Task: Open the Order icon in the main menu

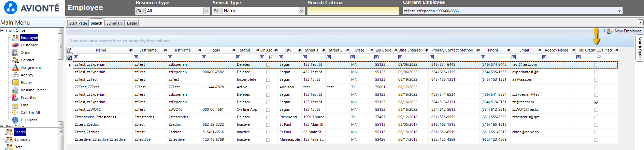Action: 15,52
